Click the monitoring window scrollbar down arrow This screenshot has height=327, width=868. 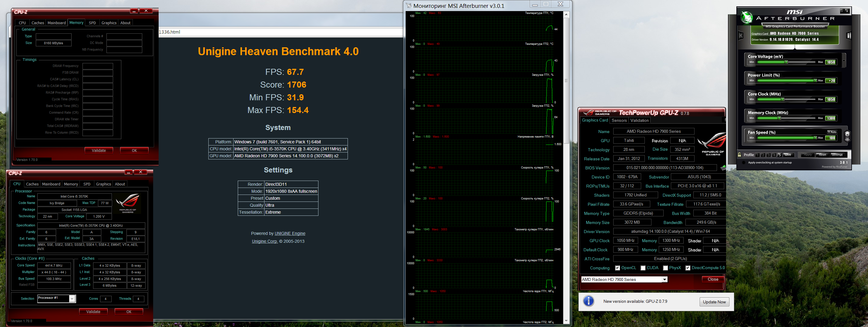(566, 321)
